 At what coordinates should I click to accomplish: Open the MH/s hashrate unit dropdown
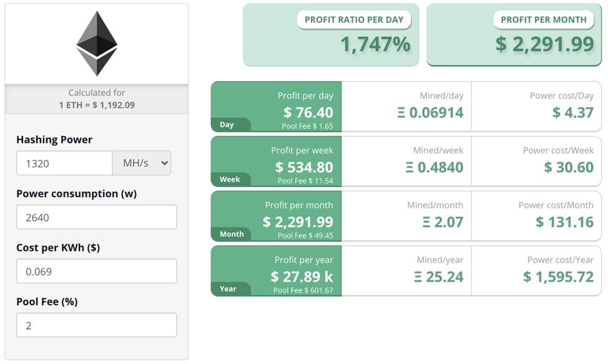coord(142,163)
